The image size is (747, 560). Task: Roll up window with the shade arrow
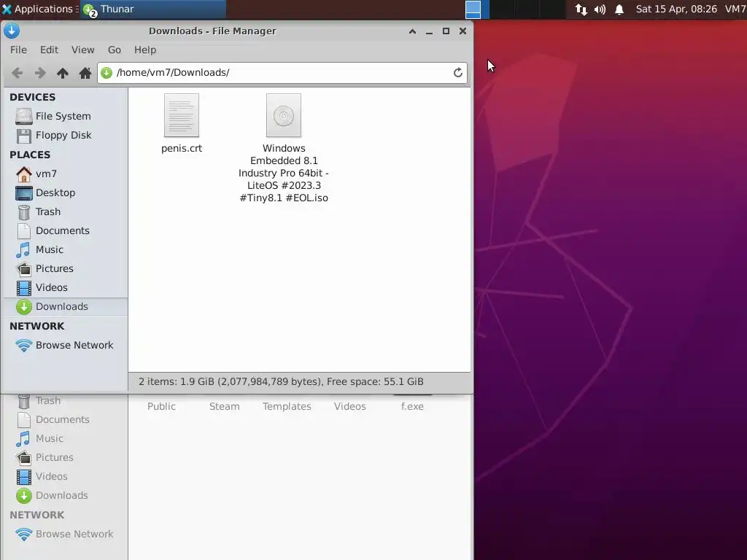[x=413, y=31]
